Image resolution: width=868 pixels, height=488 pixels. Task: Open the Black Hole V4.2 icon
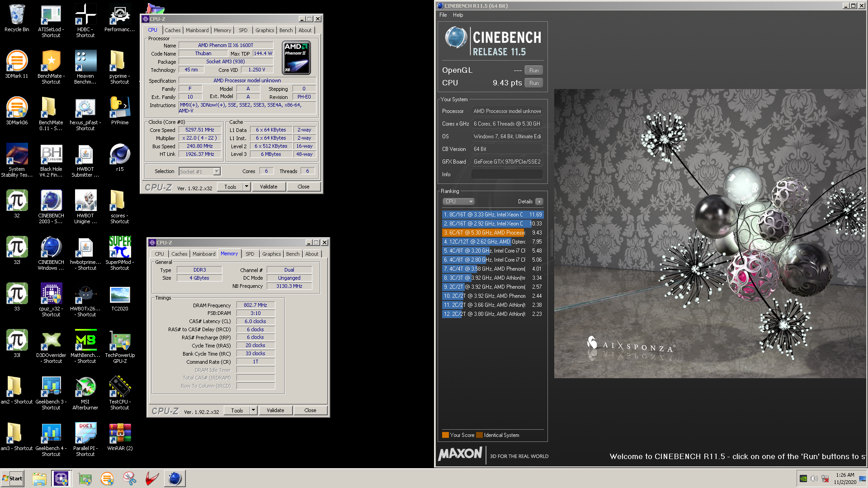pyautogui.click(x=51, y=160)
